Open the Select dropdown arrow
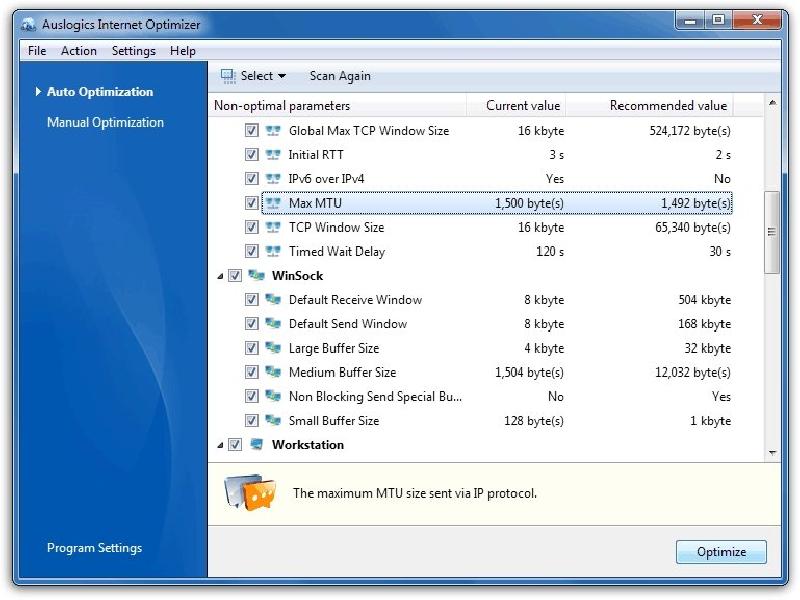800x600 pixels. 282,77
